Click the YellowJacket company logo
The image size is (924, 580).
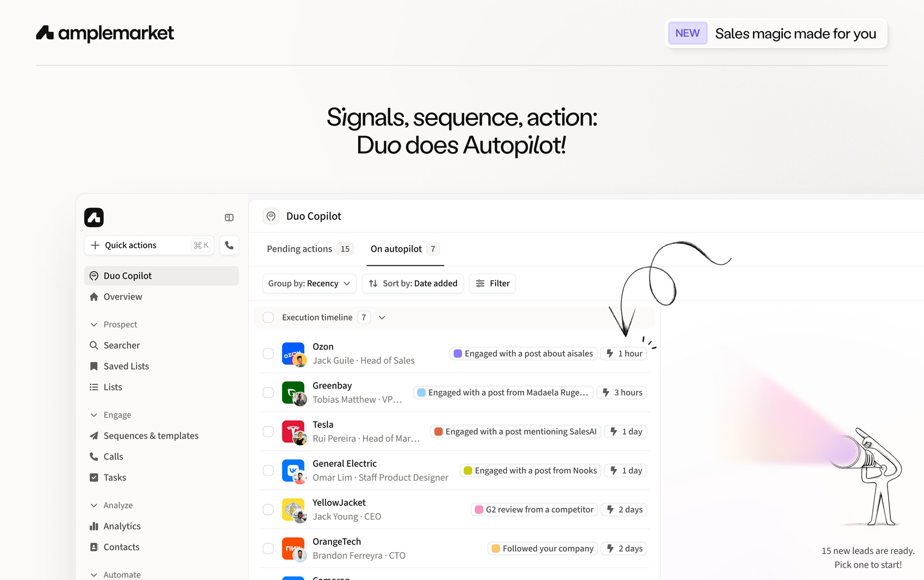point(294,510)
